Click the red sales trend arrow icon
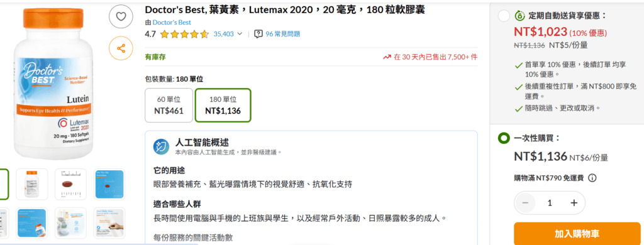644x245 pixels. coord(387,57)
